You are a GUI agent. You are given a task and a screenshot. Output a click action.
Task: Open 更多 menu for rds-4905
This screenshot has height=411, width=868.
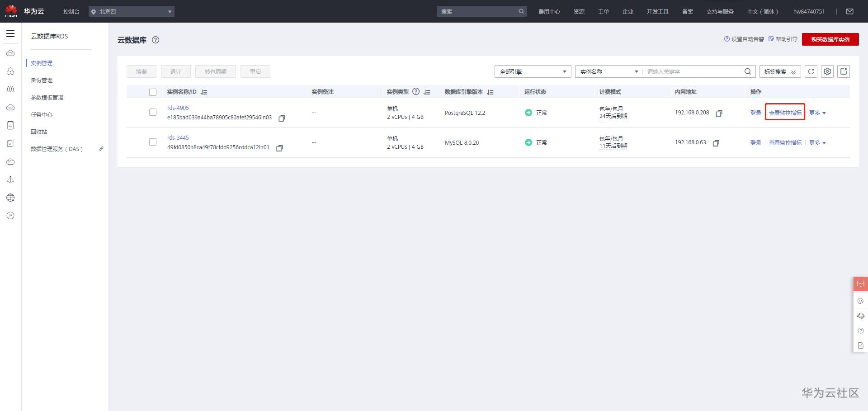click(x=817, y=113)
